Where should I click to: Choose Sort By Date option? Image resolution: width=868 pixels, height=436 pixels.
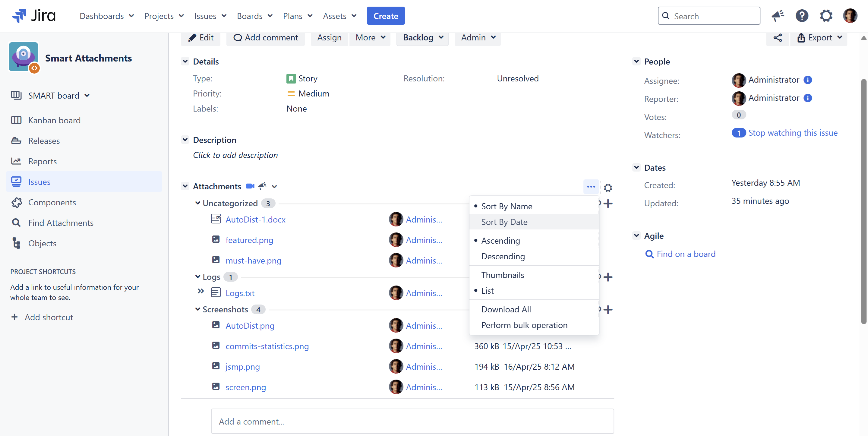coord(504,222)
